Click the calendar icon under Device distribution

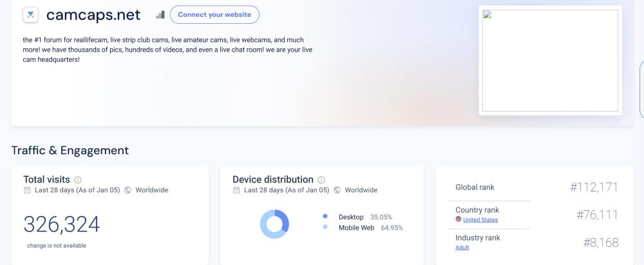tap(236, 190)
